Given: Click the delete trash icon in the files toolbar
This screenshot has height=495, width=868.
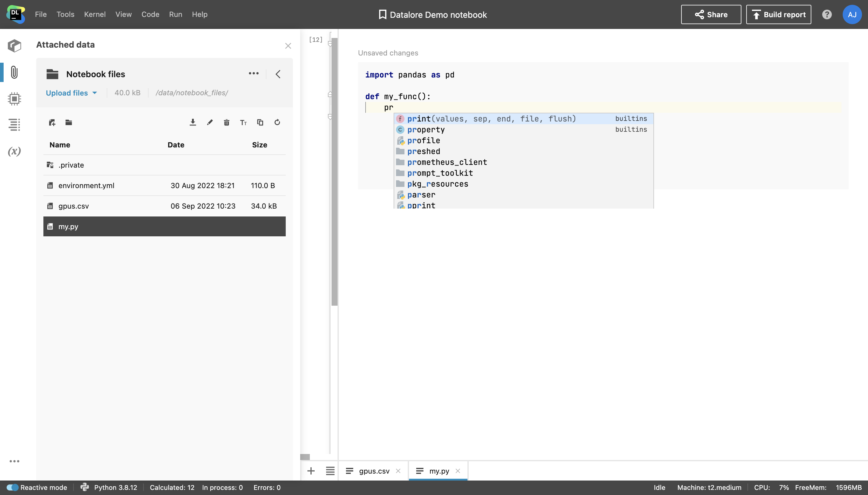Looking at the screenshot, I should click(x=227, y=122).
